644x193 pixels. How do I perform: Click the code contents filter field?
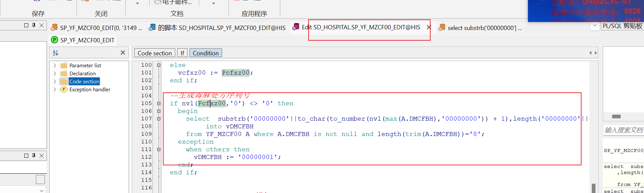(x=89, y=53)
